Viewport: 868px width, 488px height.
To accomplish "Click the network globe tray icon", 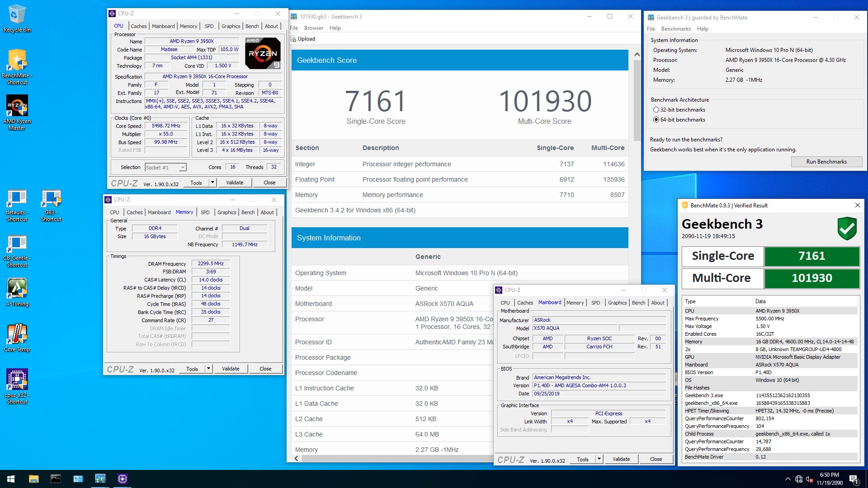I will [x=799, y=479].
